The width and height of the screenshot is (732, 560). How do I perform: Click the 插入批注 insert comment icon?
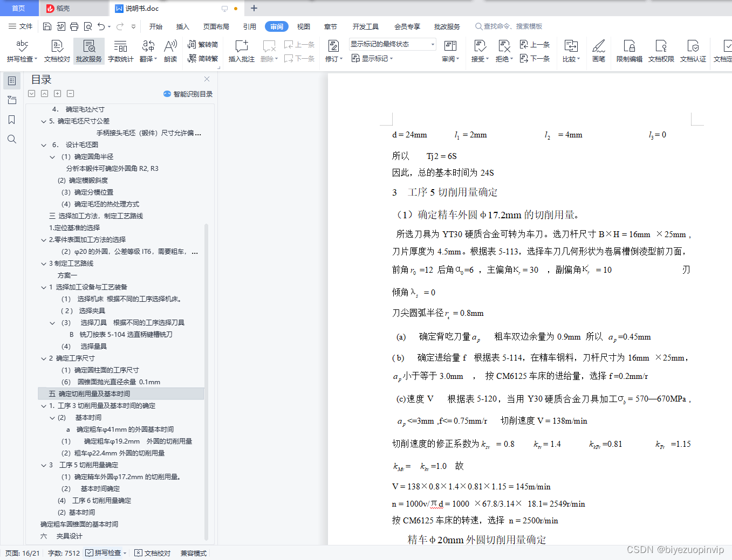(x=241, y=51)
